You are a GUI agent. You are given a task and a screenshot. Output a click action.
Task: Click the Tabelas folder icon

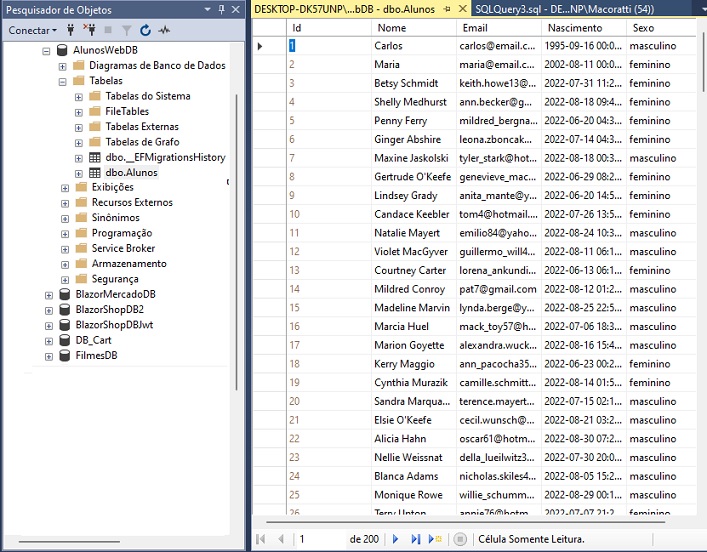pos(78,81)
